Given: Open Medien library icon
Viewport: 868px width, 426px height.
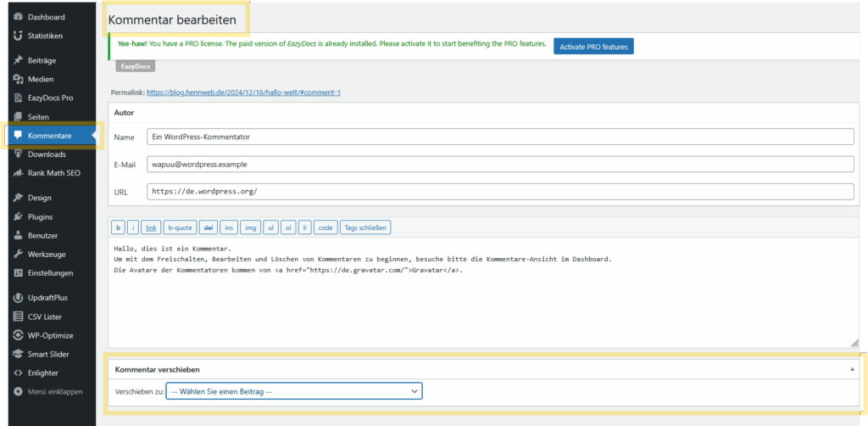Looking at the screenshot, I should [18, 79].
